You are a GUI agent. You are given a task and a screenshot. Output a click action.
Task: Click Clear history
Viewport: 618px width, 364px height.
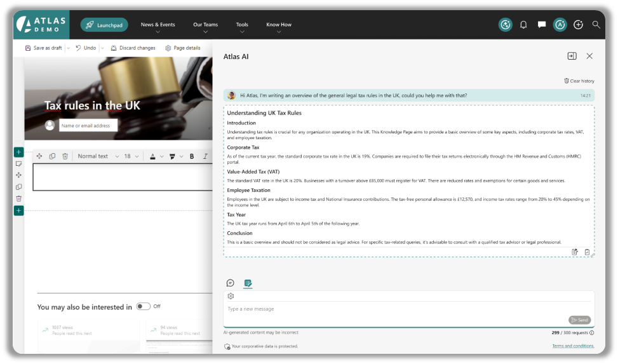pos(579,81)
